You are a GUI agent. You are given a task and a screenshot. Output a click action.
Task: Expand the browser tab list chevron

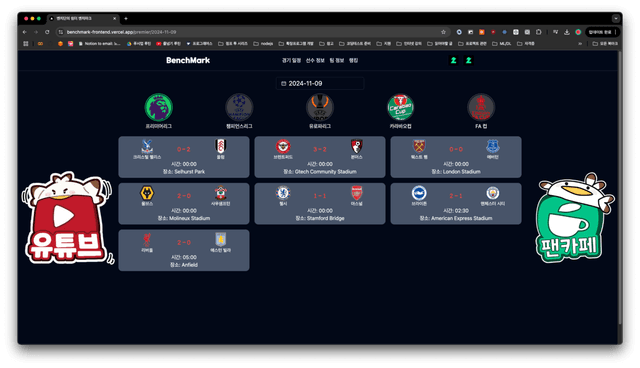tap(616, 18)
